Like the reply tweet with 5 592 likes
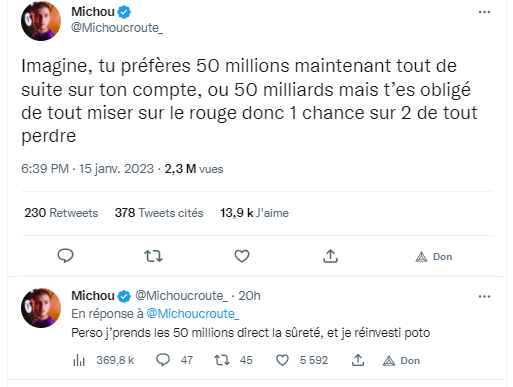The width and height of the screenshot is (513, 387). coord(282,360)
